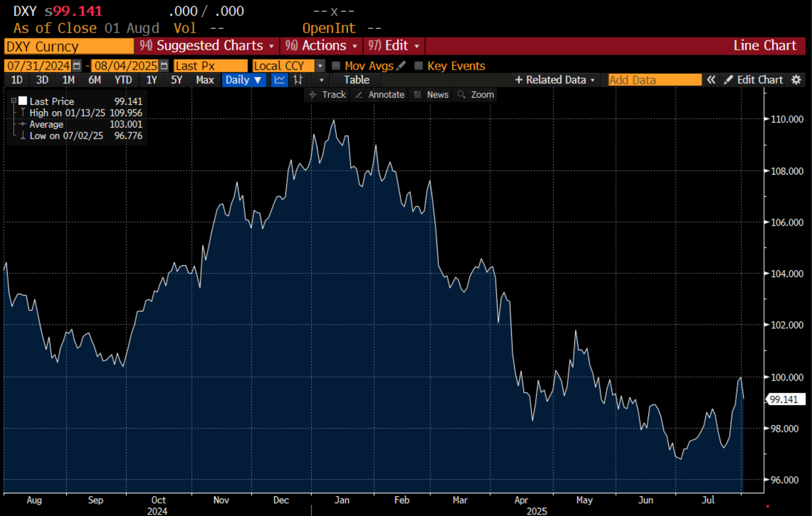
Task: Select the line chart type icon
Action: coord(279,80)
